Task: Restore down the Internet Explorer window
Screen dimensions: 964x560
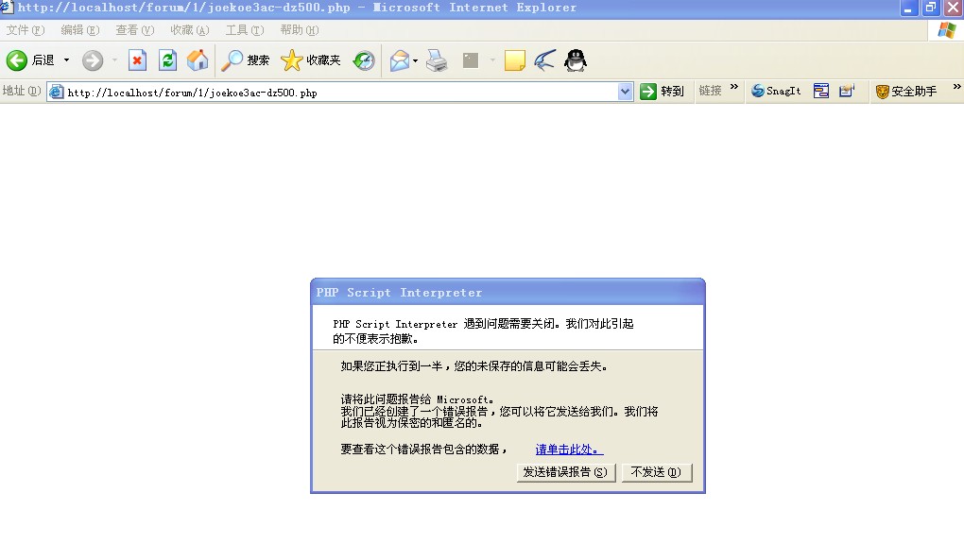Action: (930, 8)
